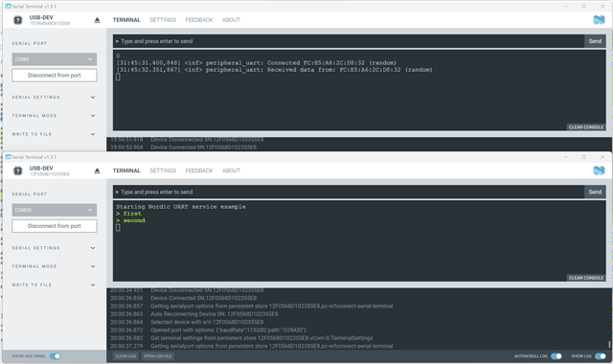Screen dimensions: 613x364
Task: Click the chip device icon in the bottom window
Action: click(18, 171)
